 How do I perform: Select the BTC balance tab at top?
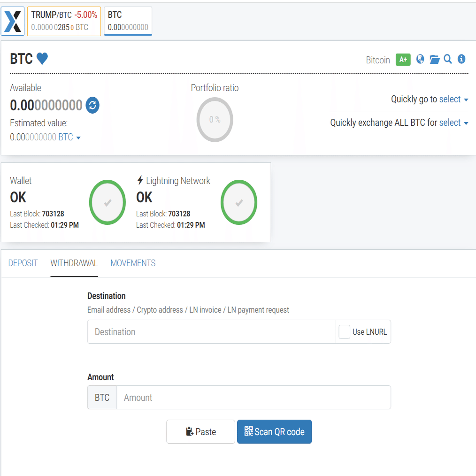click(x=128, y=21)
